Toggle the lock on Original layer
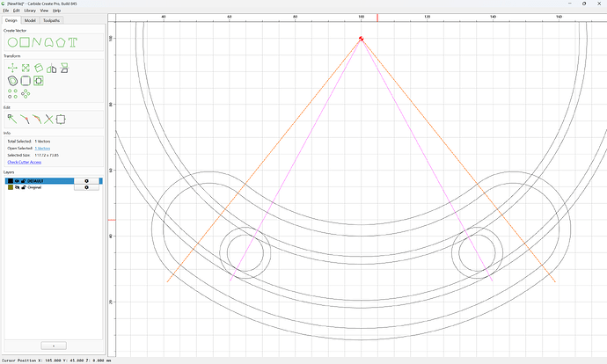Screen dimensions: 607x364 coord(23,187)
